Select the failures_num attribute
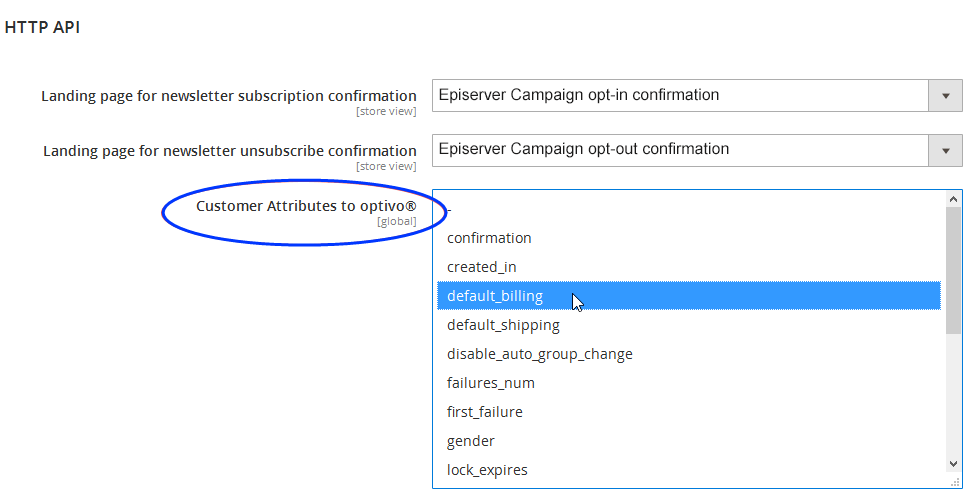 490,383
